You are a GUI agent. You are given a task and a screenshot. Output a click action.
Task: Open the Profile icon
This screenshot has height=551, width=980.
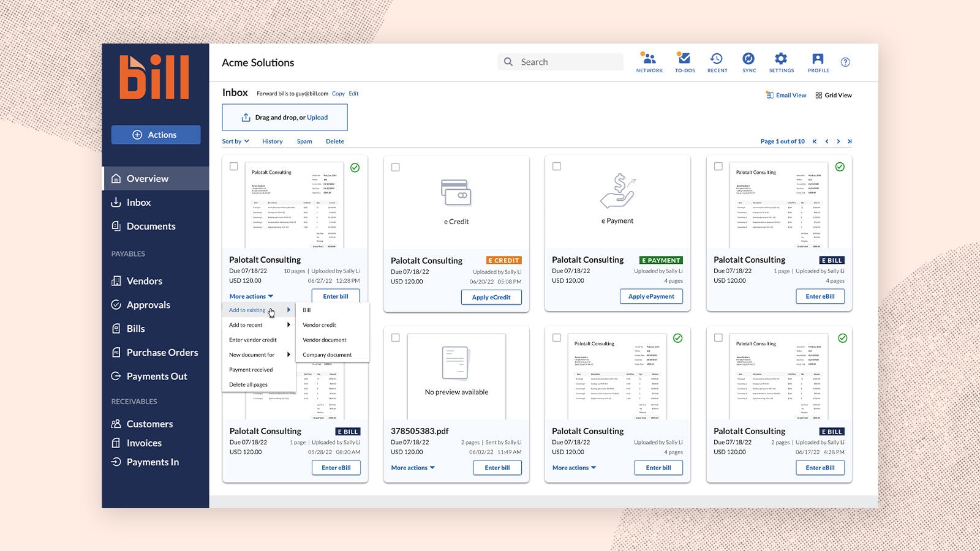click(818, 58)
